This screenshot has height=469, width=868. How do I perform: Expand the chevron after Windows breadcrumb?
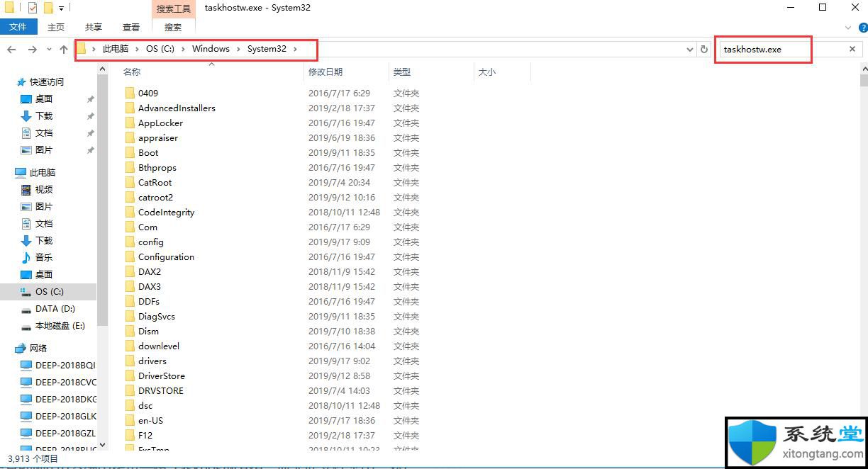pos(239,49)
